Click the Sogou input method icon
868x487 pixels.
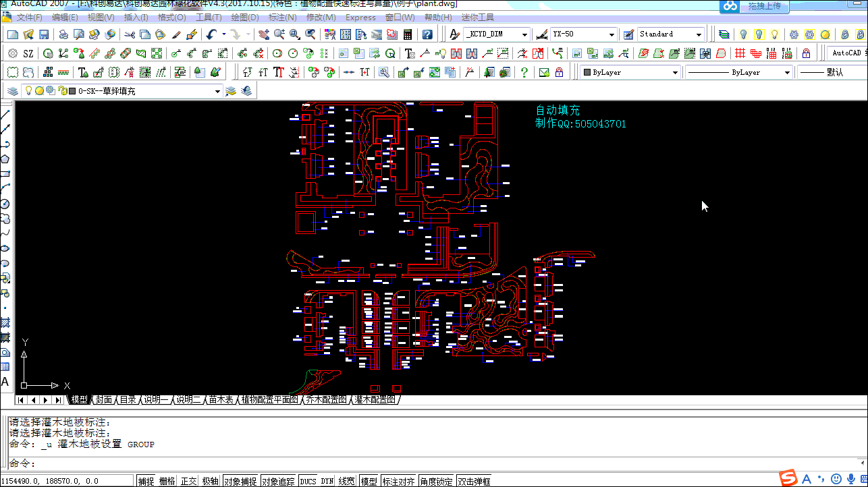pyautogui.click(x=788, y=479)
